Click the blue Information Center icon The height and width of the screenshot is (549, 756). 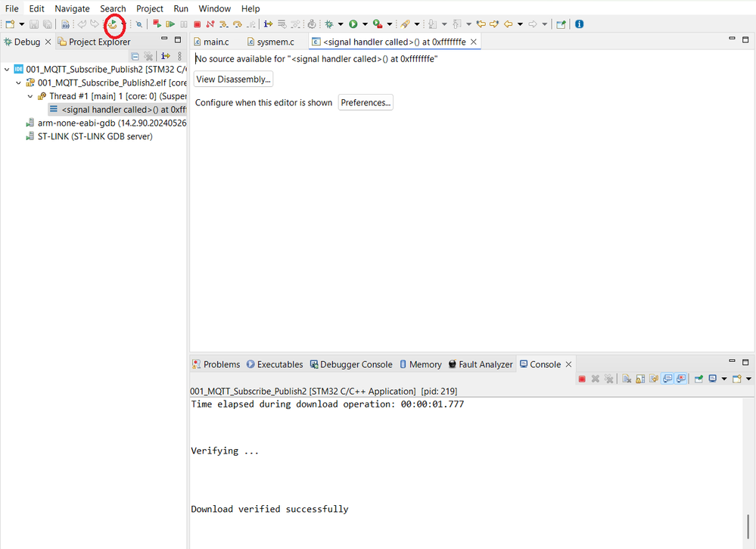pyautogui.click(x=580, y=24)
